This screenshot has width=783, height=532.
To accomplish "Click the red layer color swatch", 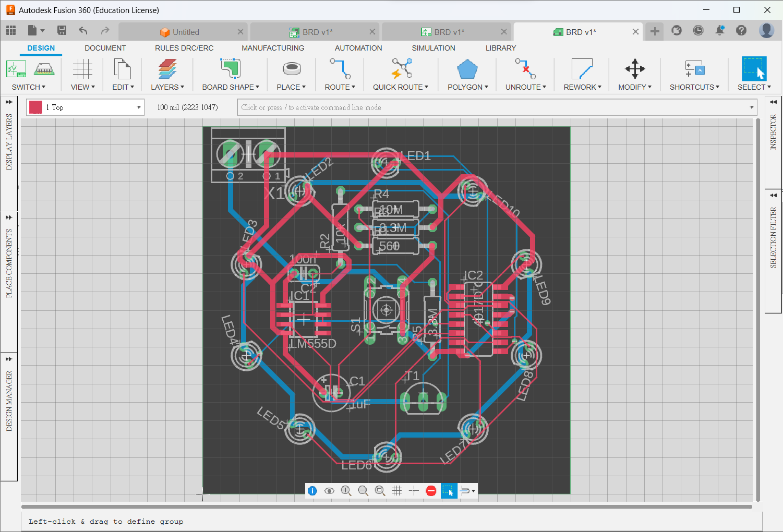I will (36, 107).
